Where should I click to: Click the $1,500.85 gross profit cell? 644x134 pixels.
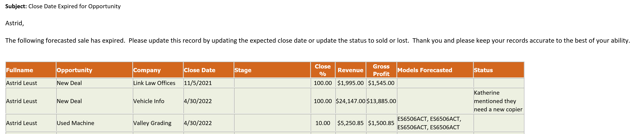pos(381,123)
